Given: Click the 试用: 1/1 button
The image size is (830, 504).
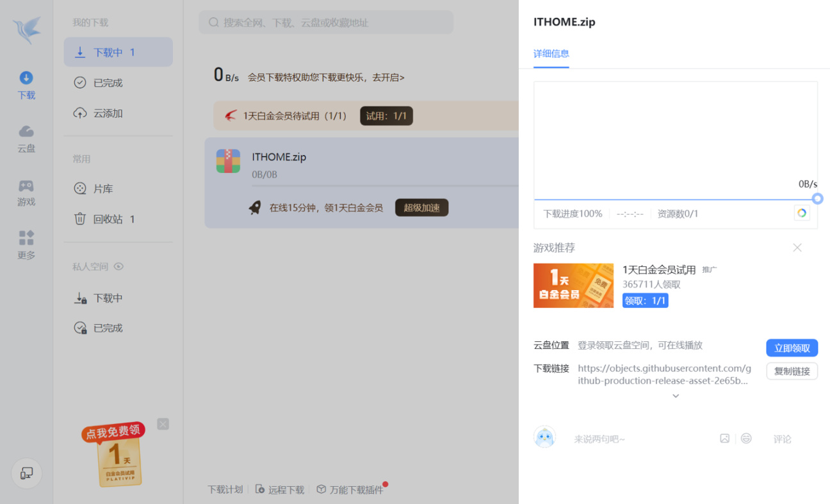Looking at the screenshot, I should 386,116.
